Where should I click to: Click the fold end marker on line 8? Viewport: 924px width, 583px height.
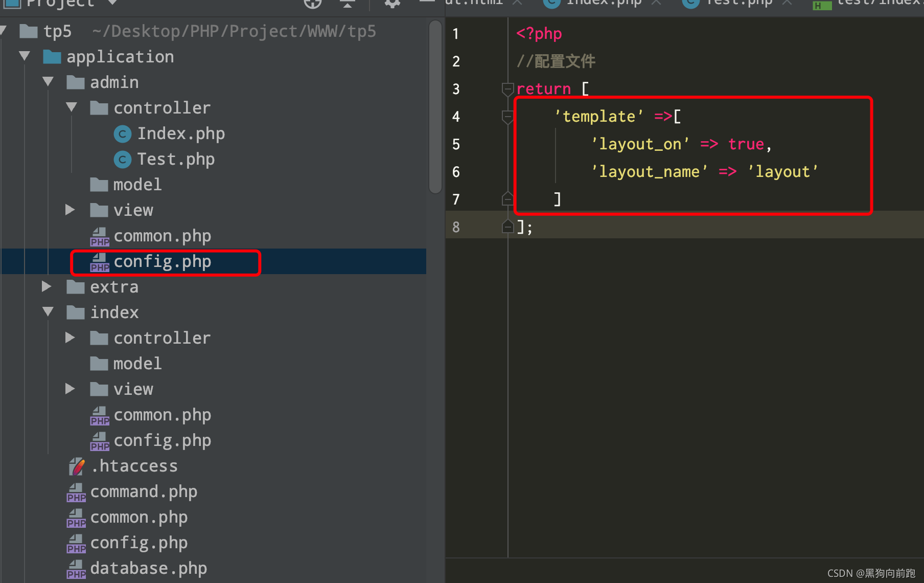tap(507, 227)
